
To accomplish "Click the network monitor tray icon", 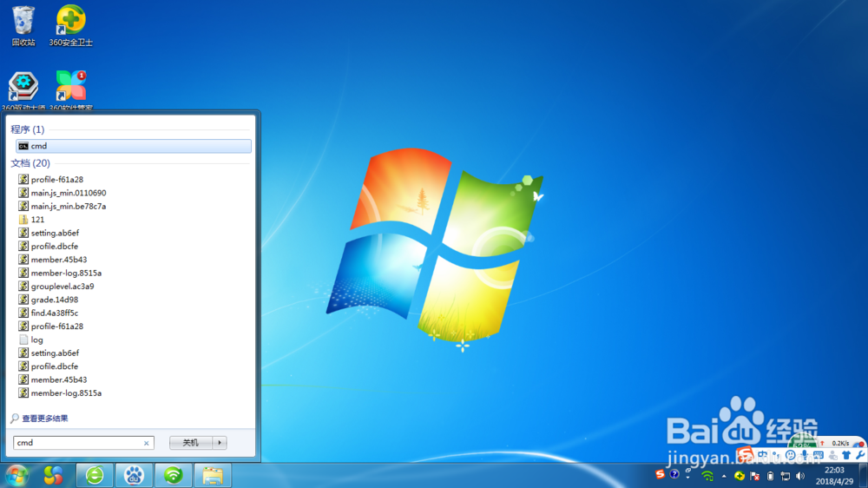I will [785, 476].
